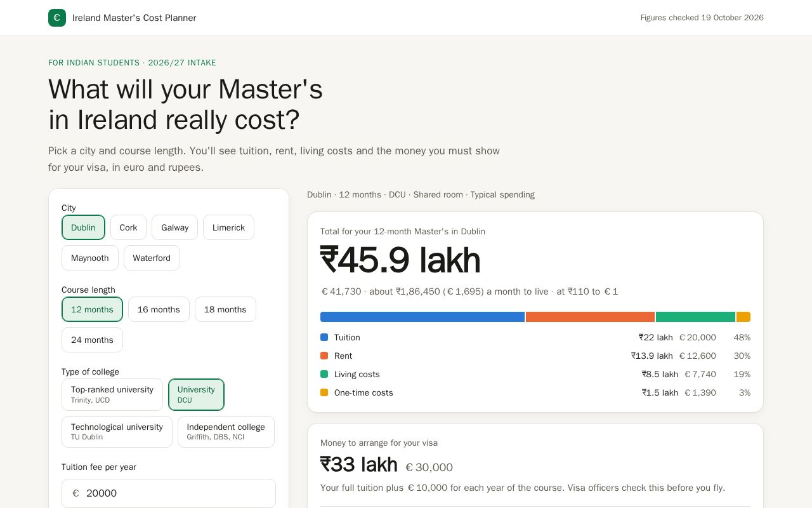The image size is (812, 508).
Task: Choose Top-ranked university Trinity, UCD option
Action: 112,394
